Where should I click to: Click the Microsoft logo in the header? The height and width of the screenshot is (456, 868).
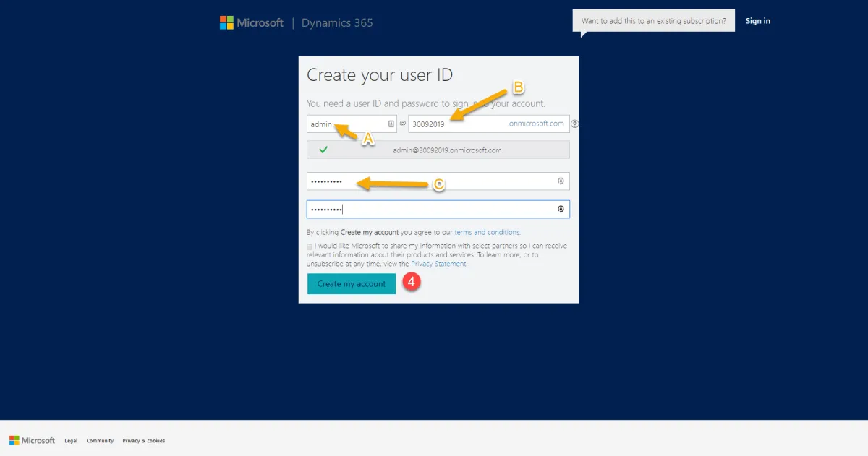[x=252, y=22]
